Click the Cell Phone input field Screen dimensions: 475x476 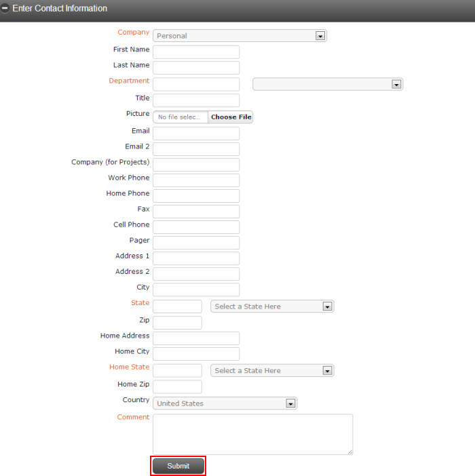point(196,227)
